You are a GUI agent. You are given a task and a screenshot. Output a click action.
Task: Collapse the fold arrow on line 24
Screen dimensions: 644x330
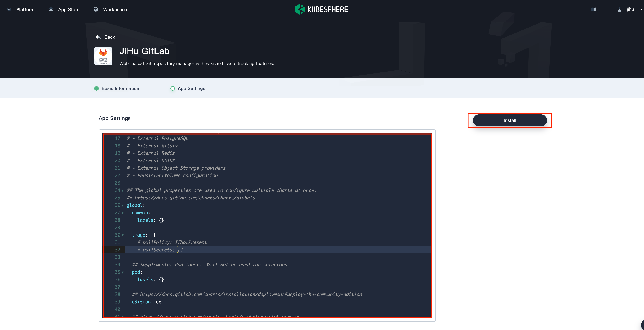point(122,190)
